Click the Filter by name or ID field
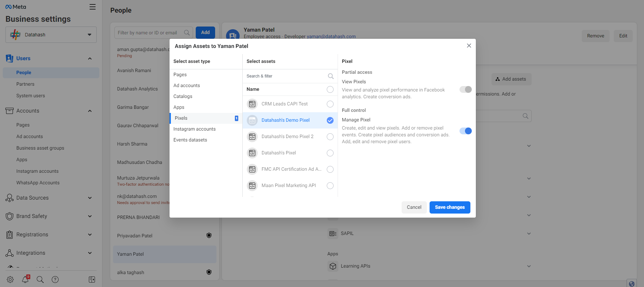Image resolution: width=644 pixels, height=287 pixels. click(154, 33)
